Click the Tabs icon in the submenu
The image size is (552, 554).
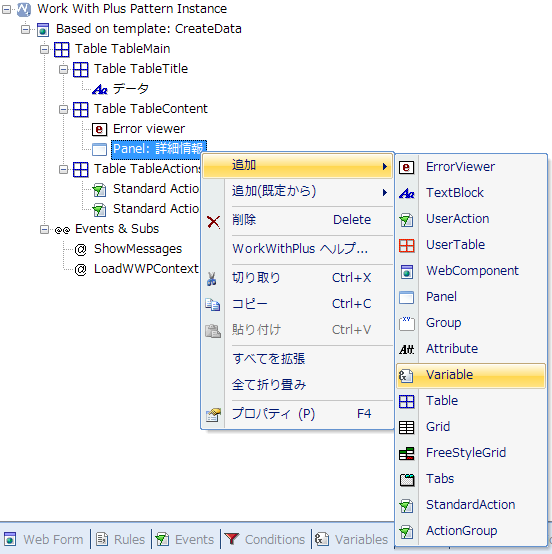point(407,479)
